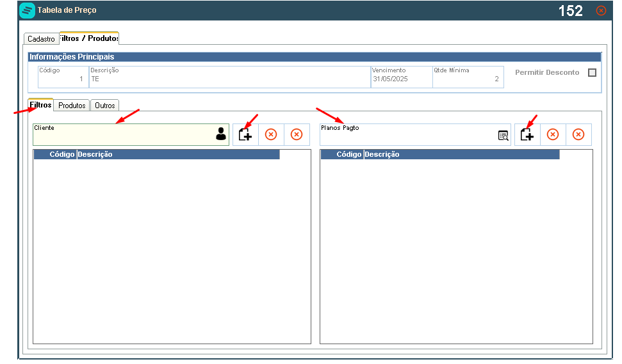Enable Permitir Desconto checkbox
Viewport: 622px width, 364px height.
[592, 72]
